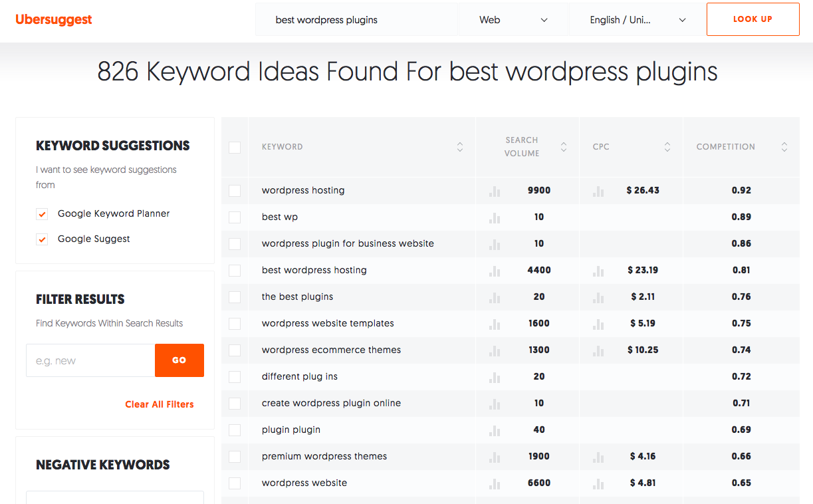Open volume chart icon for wordpress website row

click(x=495, y=483)
